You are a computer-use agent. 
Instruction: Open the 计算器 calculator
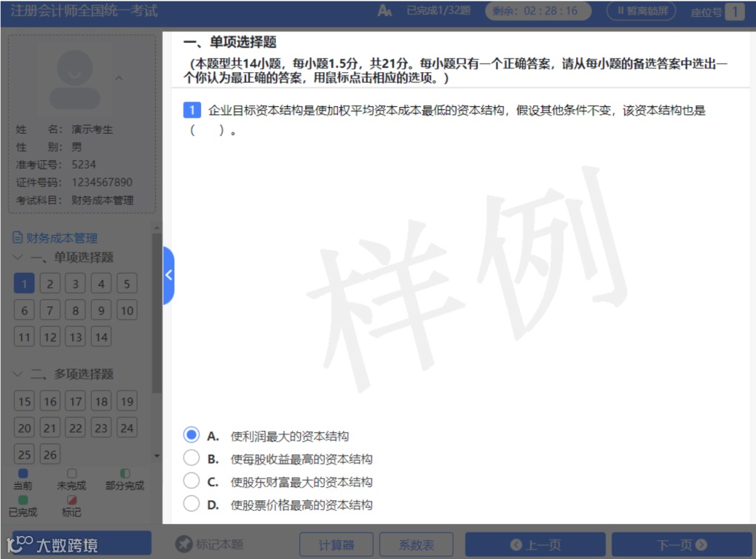pyautogui.click(x=336, y=544)
